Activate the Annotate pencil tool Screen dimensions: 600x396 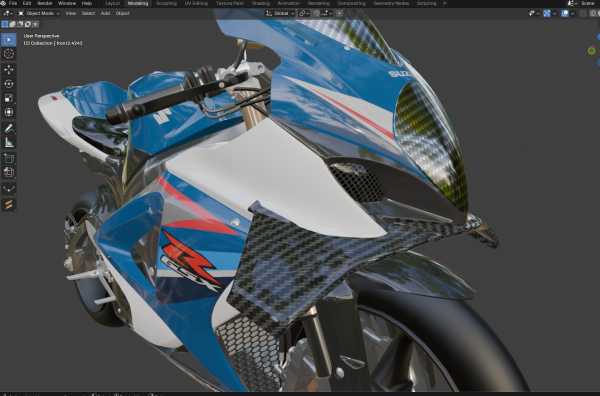[x=9, y=128]
